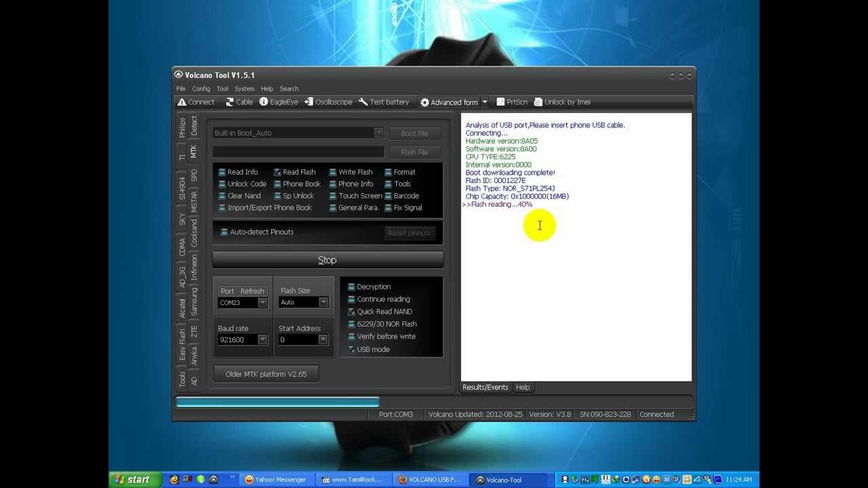Click Older MTK platform V2.65 button
Screen dimensions: 868x488
coord(266,374)
